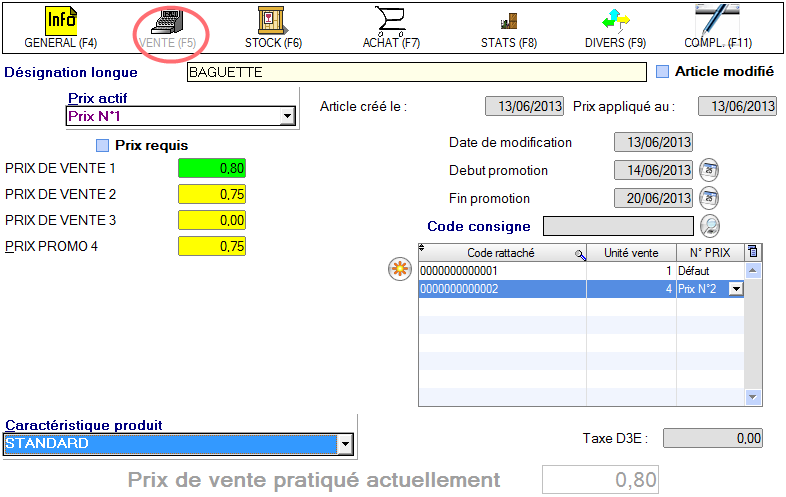Click the Code consigne search magnifier
The width and height of the screenshot is (786, 497).
click(709, 226)
